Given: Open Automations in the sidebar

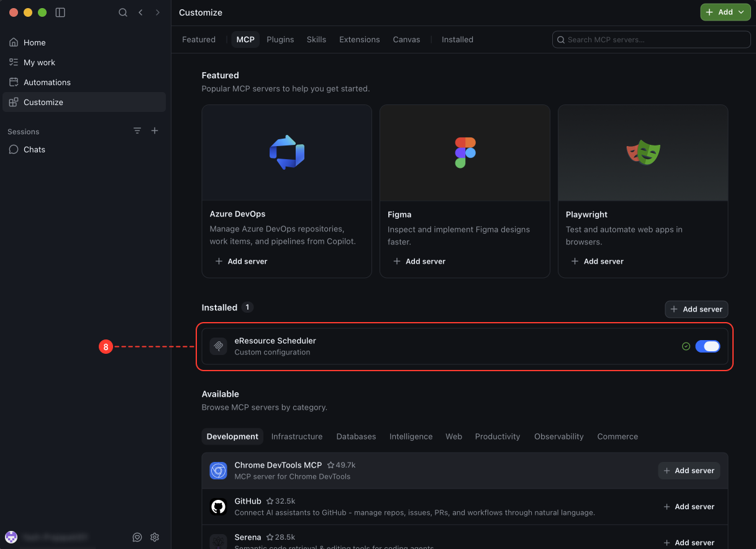Looking at the screenshot, I should (x=84, y=82).
